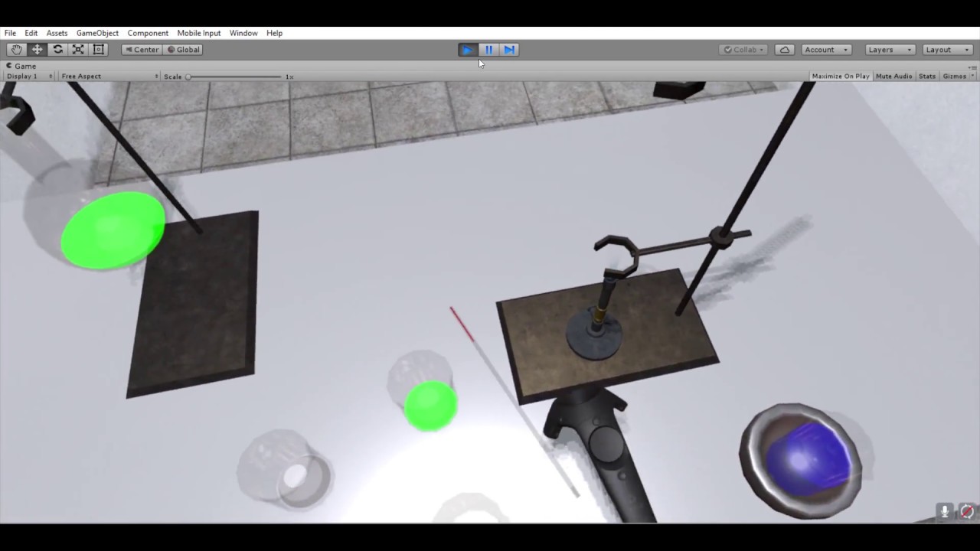Image resolution: width=980 pixels, height=551 pixels.
Task: Advance one frame with Step button
Action: click(509, 50)
